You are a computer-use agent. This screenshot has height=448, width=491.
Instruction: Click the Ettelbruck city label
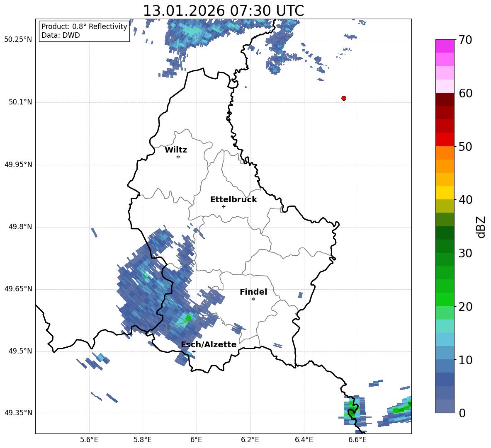pyautogui.click(x=233, y=200)
